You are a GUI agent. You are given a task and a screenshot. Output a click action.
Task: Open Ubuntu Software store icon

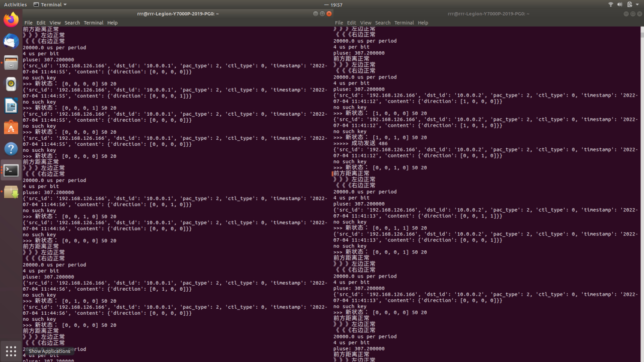point(11,127)
